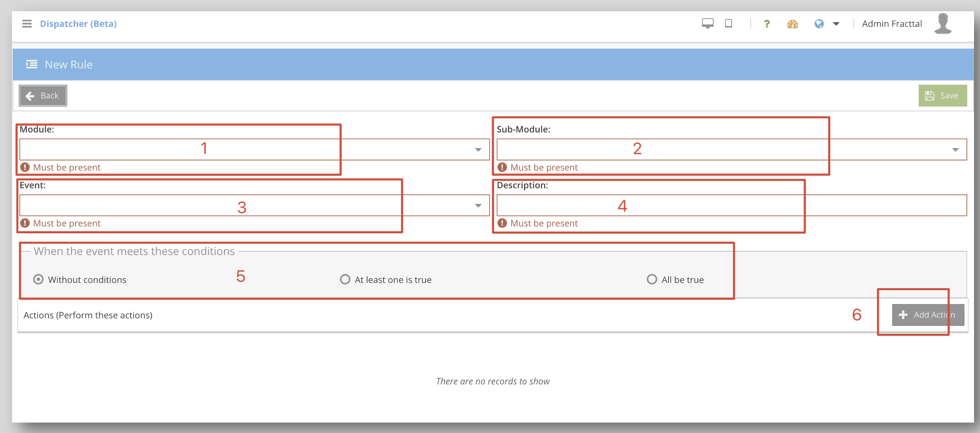The width and height of the screenshot is (980, 433).
Task: Select At least one is true
Action: point(345,280)
